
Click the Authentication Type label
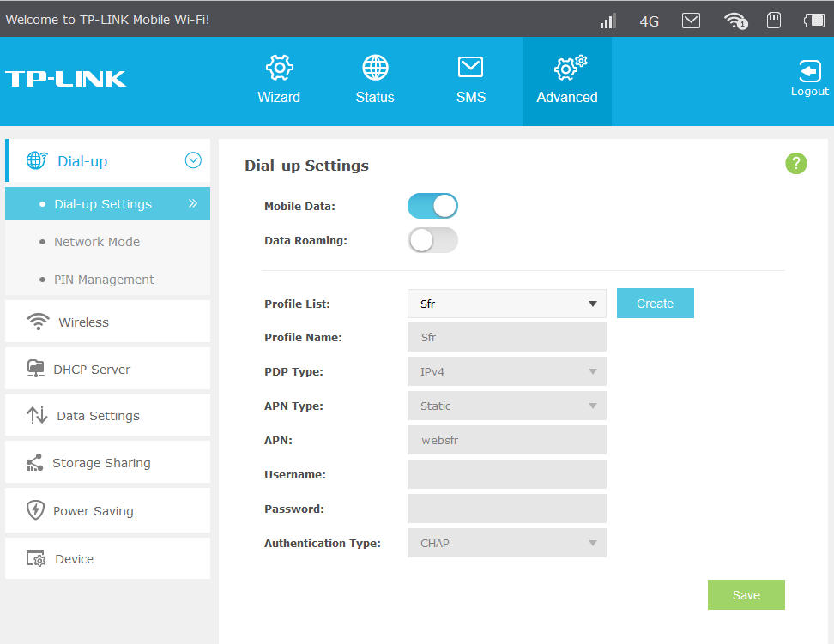point(323,544)
